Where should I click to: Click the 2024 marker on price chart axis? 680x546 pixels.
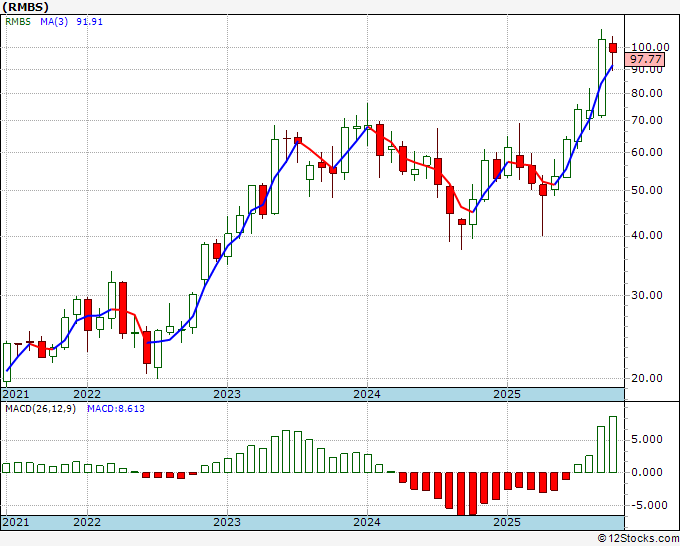point(366,394)
